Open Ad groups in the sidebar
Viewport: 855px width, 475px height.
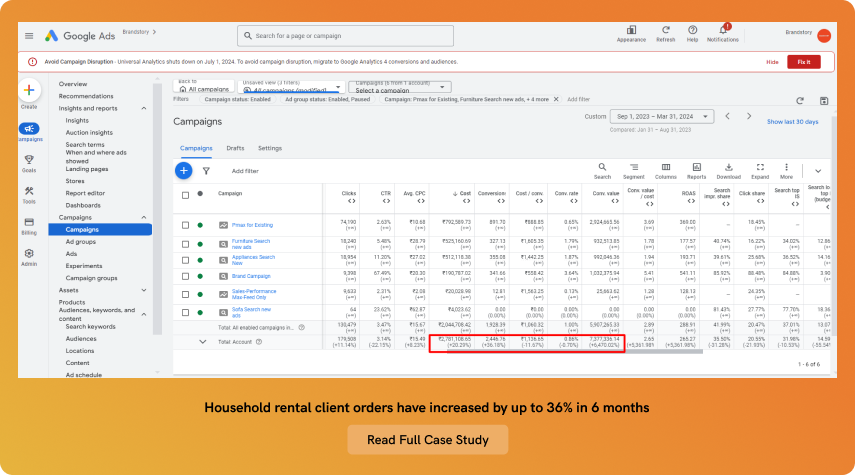tap(80, 242)
